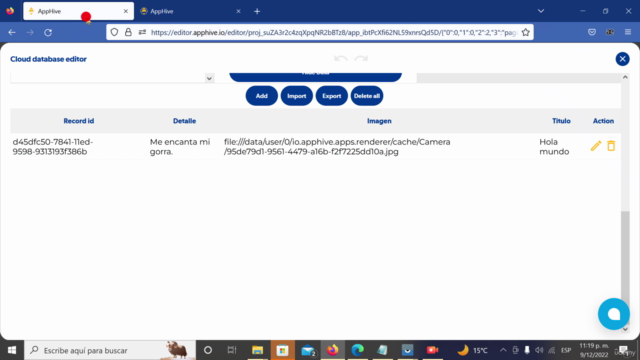640x360 pixels.
Task: Select the Detalle column header
Action: [184, 121]
